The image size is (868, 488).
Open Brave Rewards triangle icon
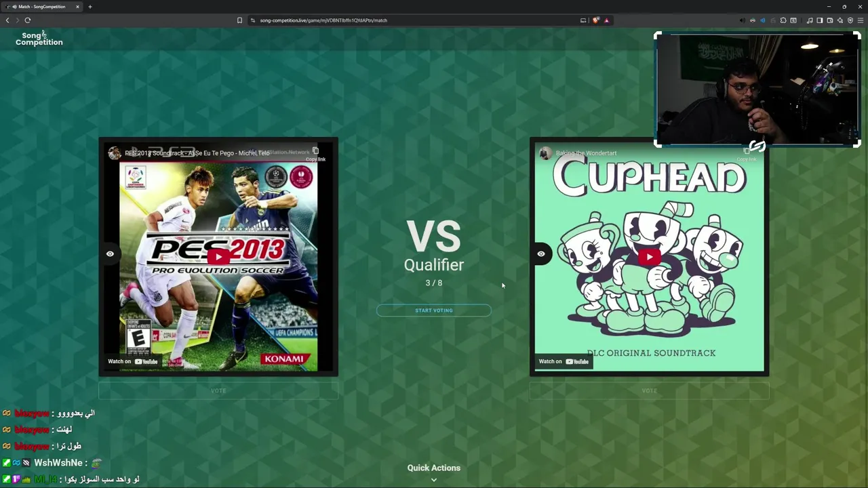(x=607, y=20)
